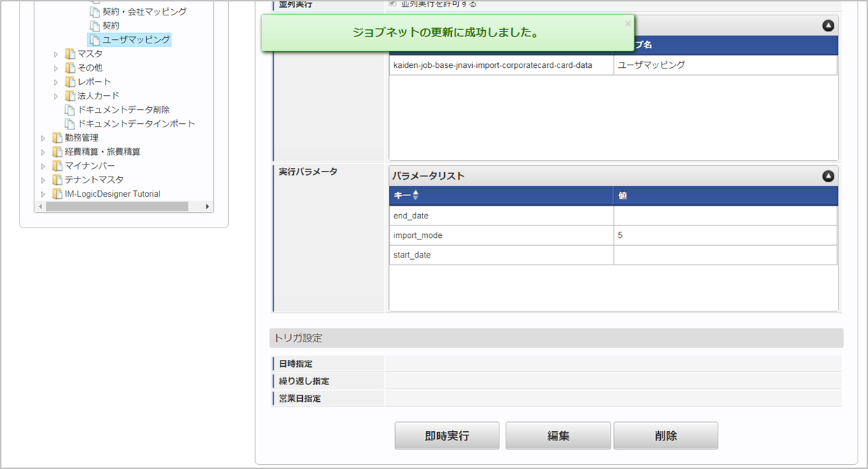The width and height of the screenshot is (868, 469).
Task: Click the レポート folder icon
Action: (x=70, y=82)
